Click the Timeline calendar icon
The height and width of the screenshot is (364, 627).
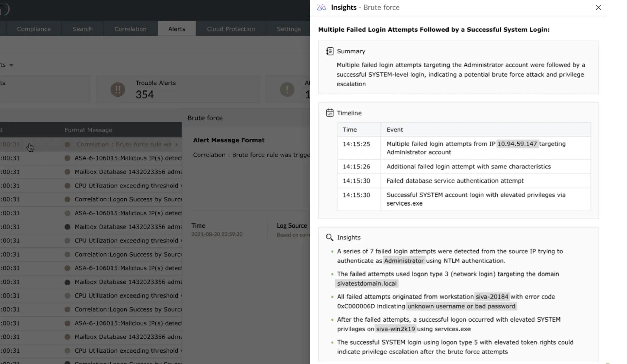(x=330, y=113)
